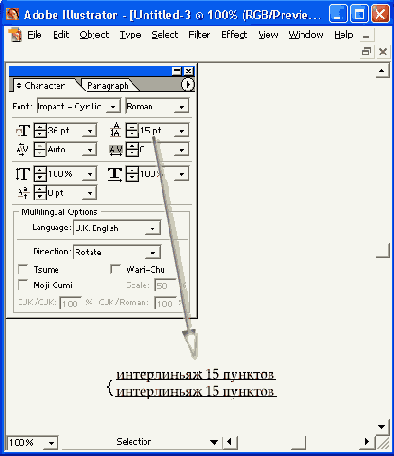Image resolution: width=394 pixels, height=456 pixels.
Task: Click the font size stepper arrows
Action: [40, 130]
